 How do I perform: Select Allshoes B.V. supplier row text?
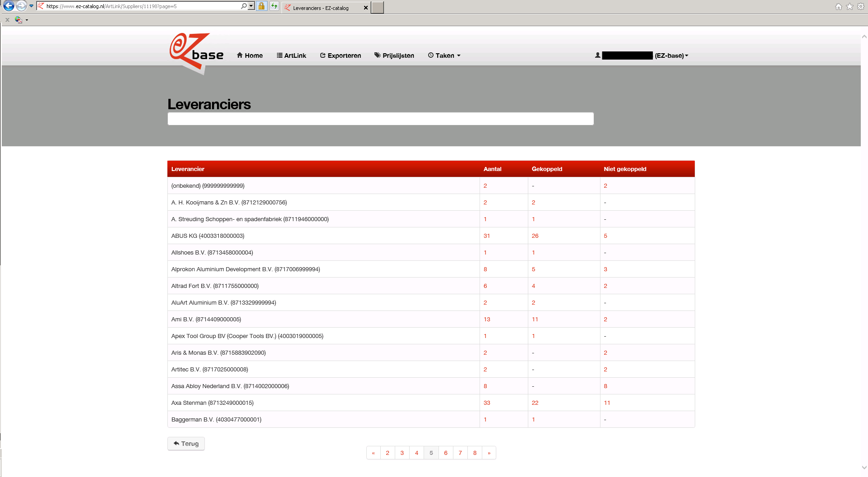[212, 253]
